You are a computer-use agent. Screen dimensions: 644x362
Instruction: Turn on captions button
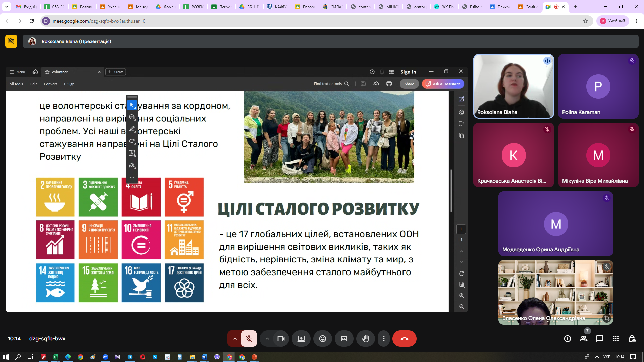(344, 339)
